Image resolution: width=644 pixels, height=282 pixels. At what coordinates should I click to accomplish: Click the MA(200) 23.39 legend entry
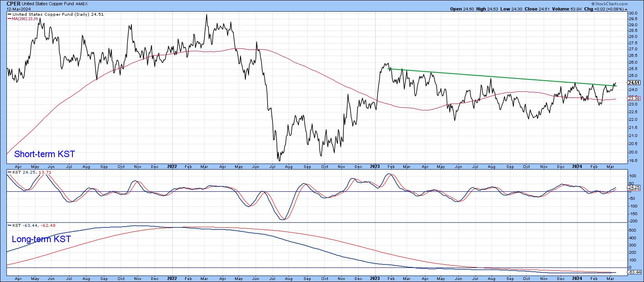pos(23,19)
